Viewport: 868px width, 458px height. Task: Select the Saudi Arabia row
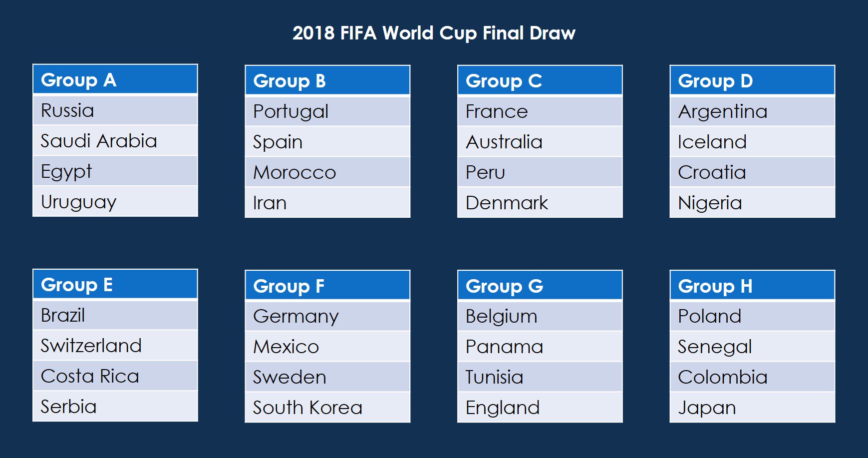[115, 141]
